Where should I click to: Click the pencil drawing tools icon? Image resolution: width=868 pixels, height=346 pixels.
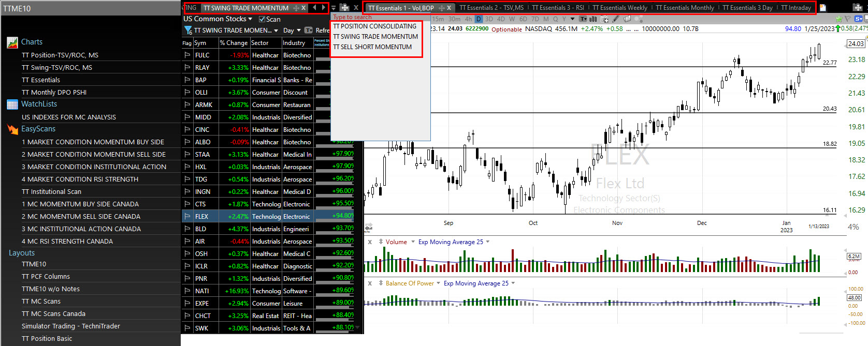click(x=615, y=19)
